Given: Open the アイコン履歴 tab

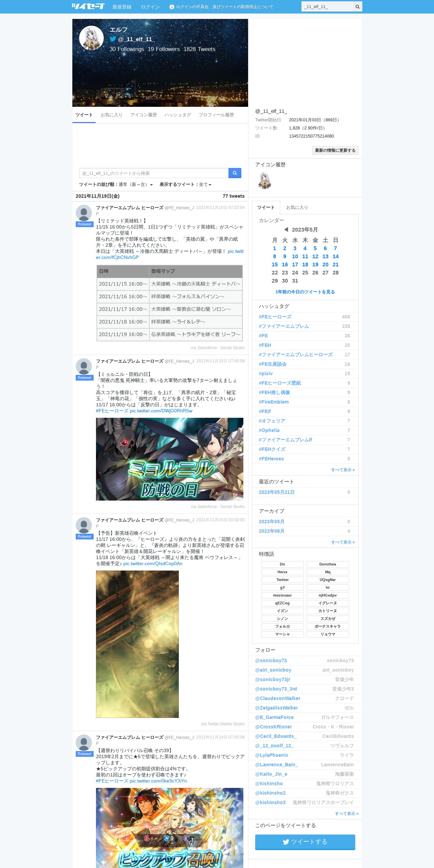Looking at the screenshot, I should click(143, 115).
